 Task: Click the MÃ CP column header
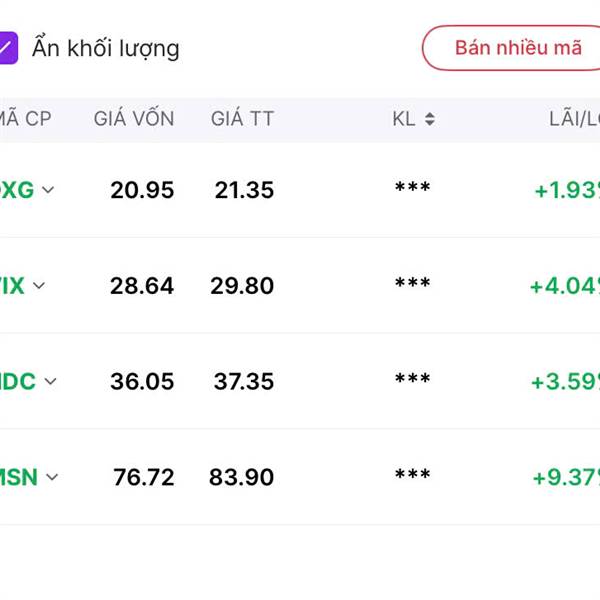[x=25, y=119]
